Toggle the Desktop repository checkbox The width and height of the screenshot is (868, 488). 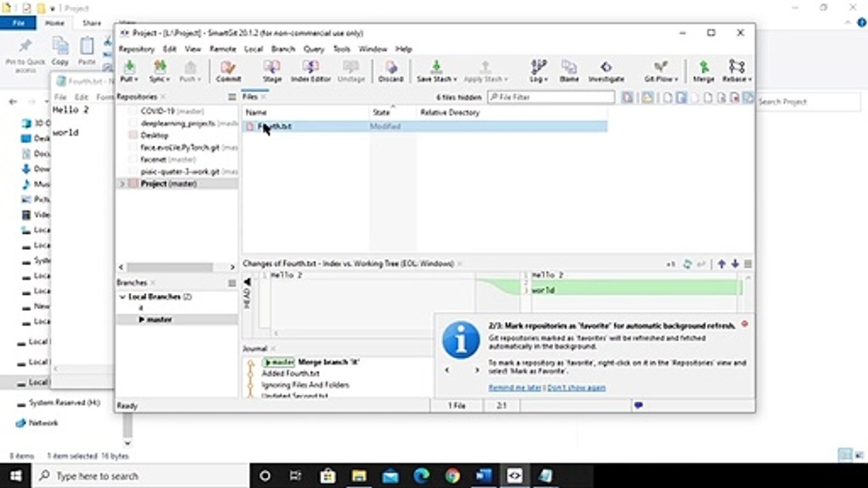tap(134, 136)
